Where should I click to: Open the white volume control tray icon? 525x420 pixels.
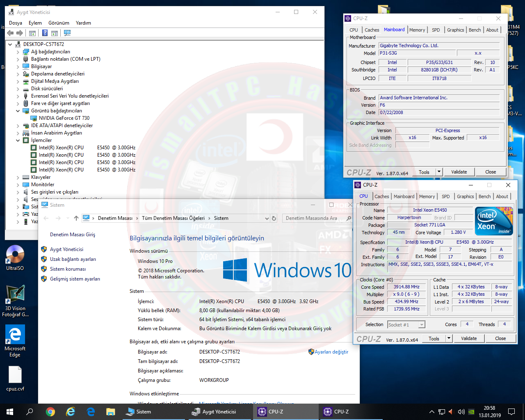pyautogui.click(x=461, y=412)
